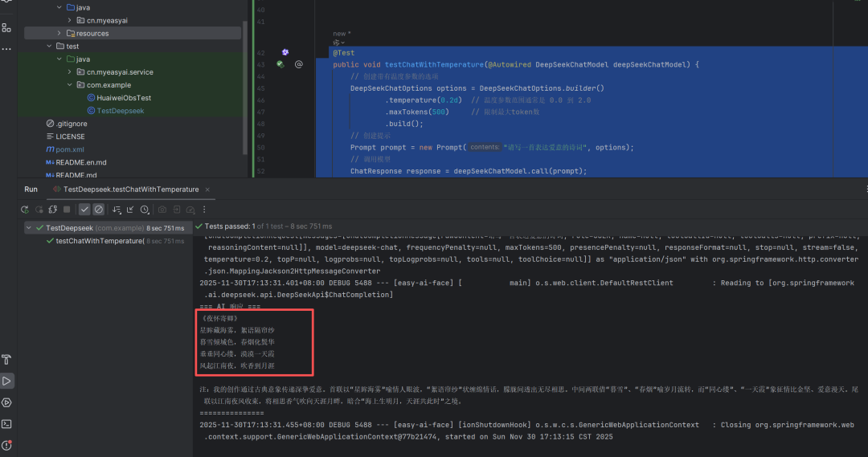Collapse the com.example package
This screenshot has height=457, width=868.
click(x=70, y=85)
